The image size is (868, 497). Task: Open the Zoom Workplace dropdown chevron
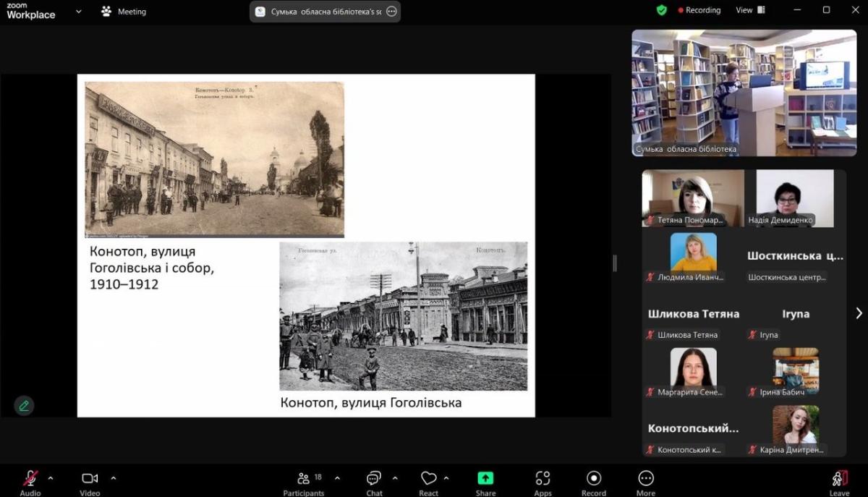click(79, 12)
